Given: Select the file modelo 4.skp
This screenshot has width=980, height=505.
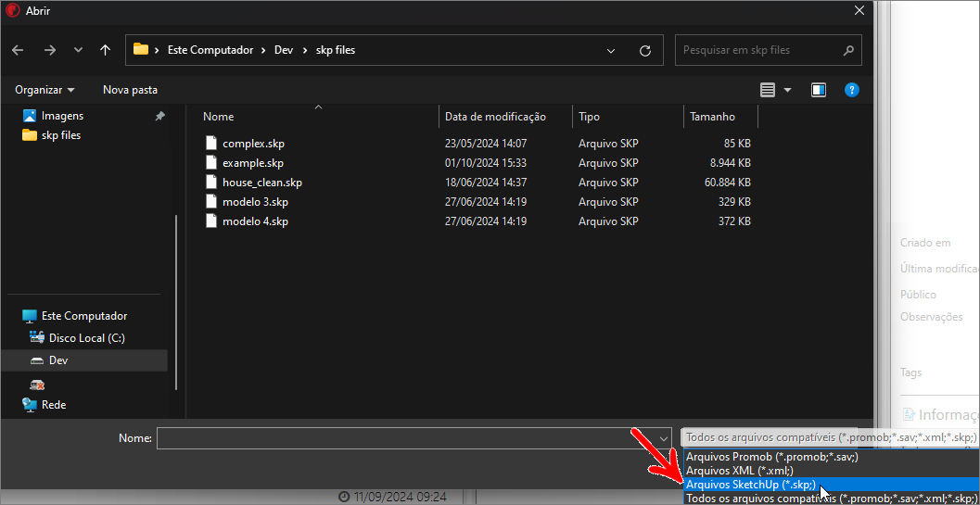Looking at the screenshot, I should coord(255,221).
